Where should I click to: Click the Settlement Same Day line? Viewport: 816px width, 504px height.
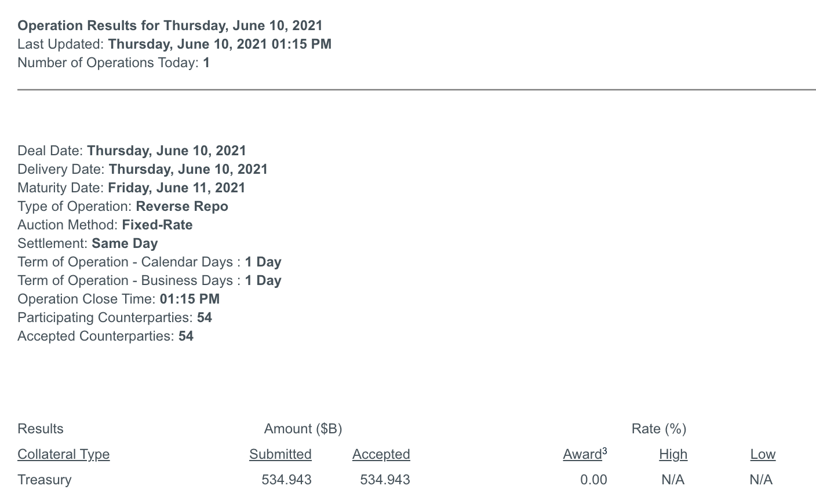88,243
